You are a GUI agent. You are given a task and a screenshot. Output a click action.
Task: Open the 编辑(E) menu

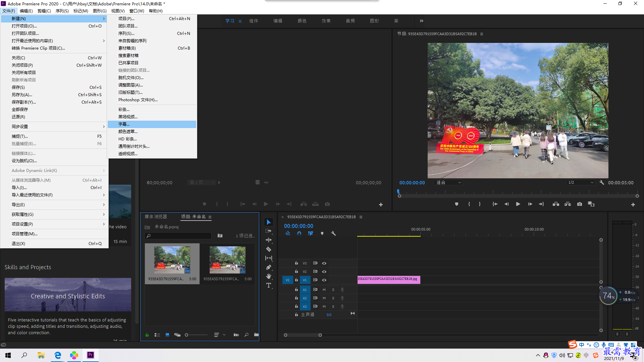coord(26,11)
